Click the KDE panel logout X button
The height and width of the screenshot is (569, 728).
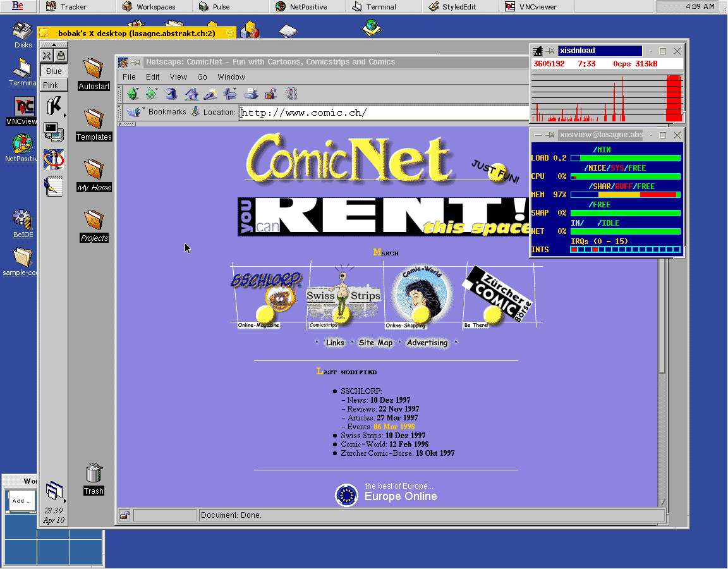tap(46, 56)
